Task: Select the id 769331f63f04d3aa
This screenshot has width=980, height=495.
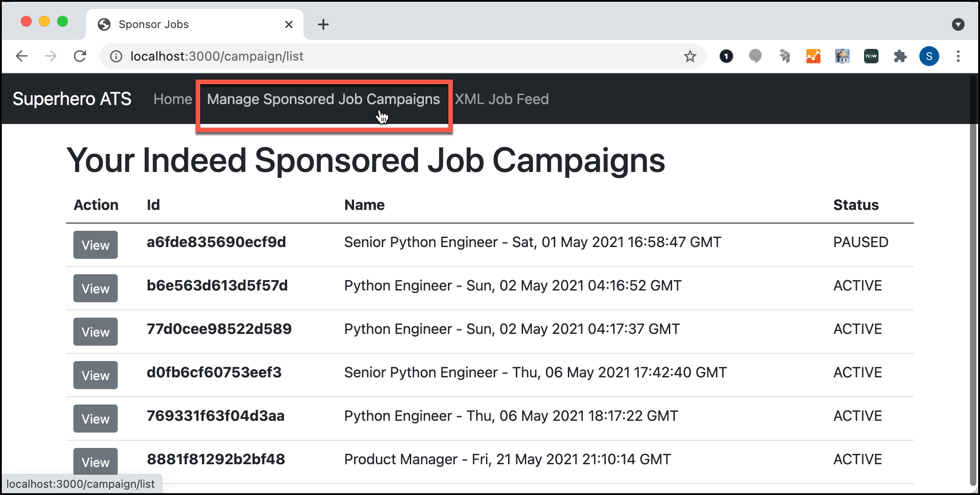Action: (x=216, y=416)
